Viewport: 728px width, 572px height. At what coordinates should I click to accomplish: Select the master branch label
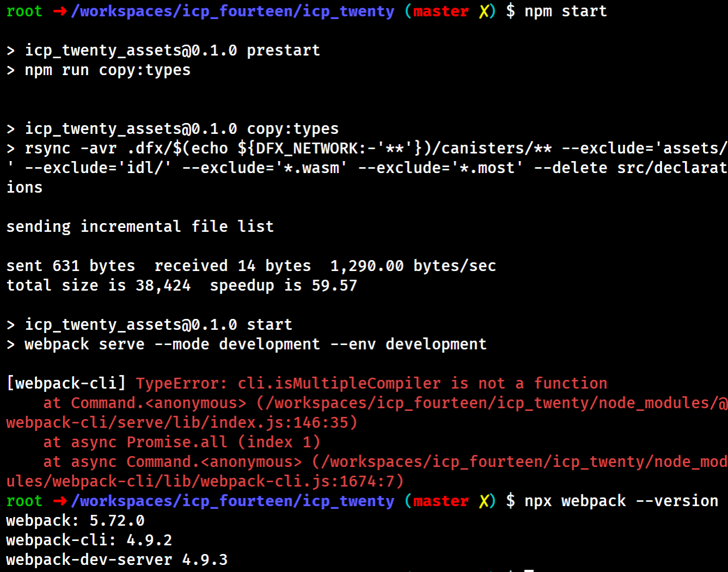pos(440,11)
